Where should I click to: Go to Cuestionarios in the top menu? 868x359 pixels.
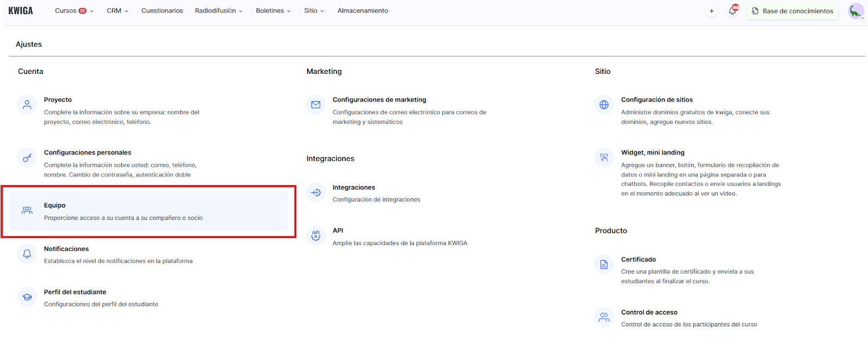pos(162,11)
